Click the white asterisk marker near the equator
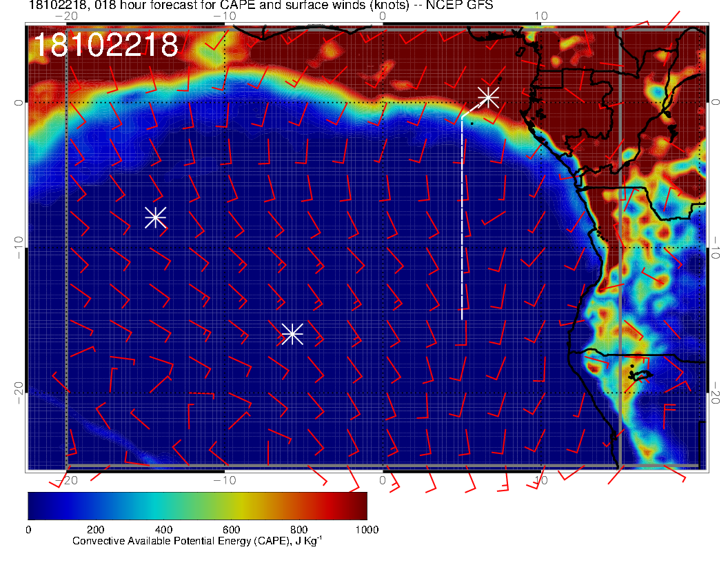Viewport: 728px width, 563px height. (488, 97)
